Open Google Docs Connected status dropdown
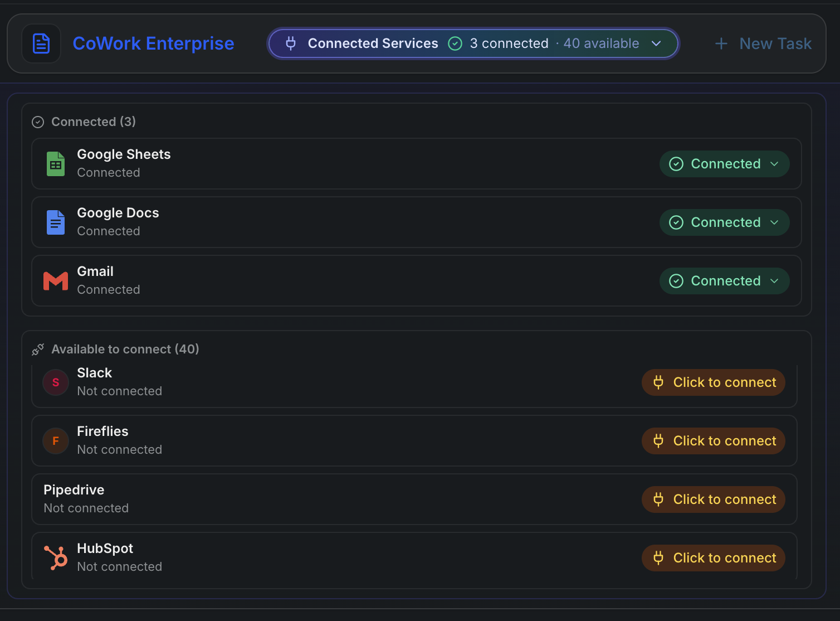Screen dimensions: 840x621 [x=724, y=222]
